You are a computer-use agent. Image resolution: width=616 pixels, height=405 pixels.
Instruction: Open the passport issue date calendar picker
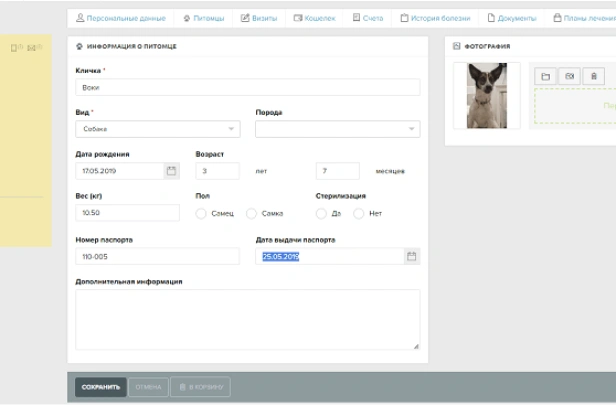[x=411, y=257]
